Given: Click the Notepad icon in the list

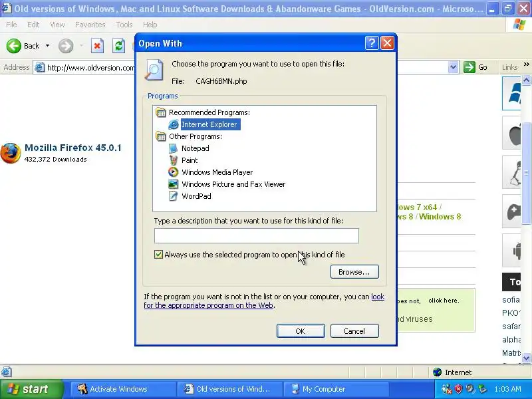Looking at the screenshot, I should (173, 148).
